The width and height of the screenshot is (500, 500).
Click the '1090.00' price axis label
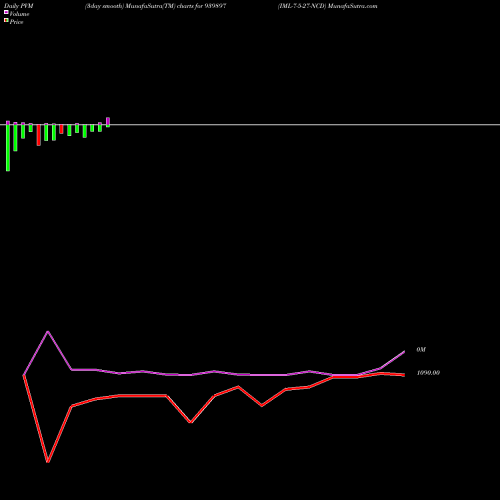428,373
